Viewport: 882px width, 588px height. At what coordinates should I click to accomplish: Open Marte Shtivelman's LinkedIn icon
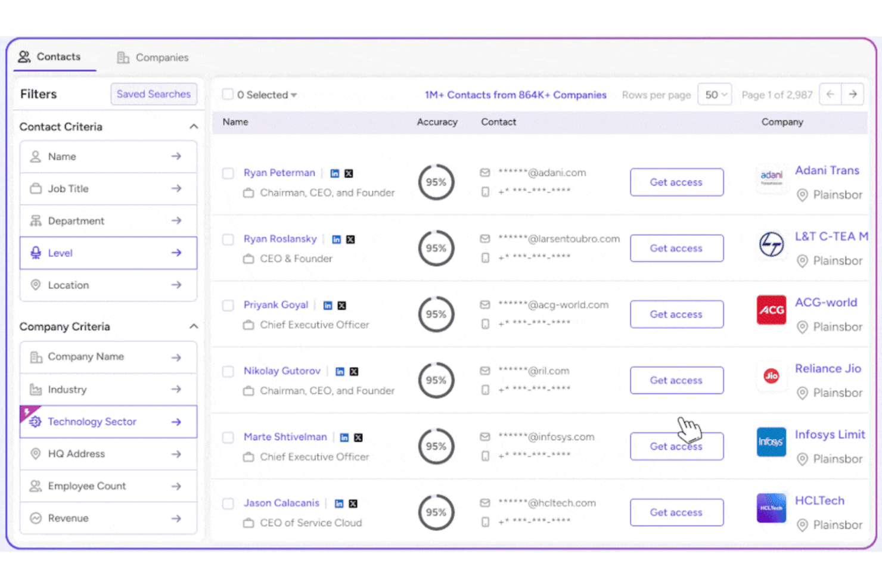(344, 438)
